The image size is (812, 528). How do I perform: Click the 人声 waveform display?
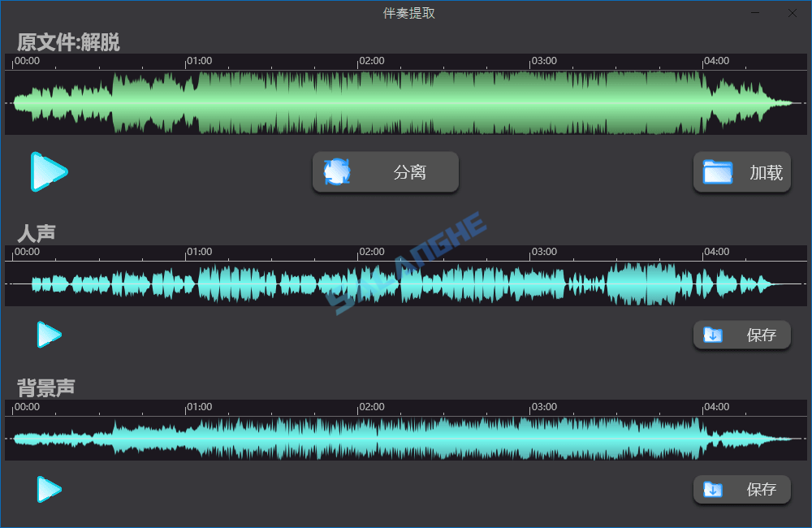click(x=406, y=284)
